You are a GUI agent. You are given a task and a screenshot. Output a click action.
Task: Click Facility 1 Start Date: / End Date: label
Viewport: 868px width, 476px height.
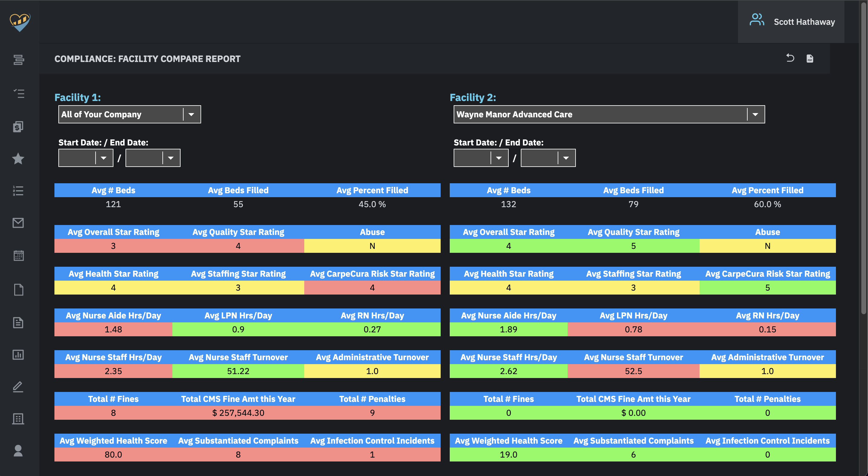tap(103, 142)
